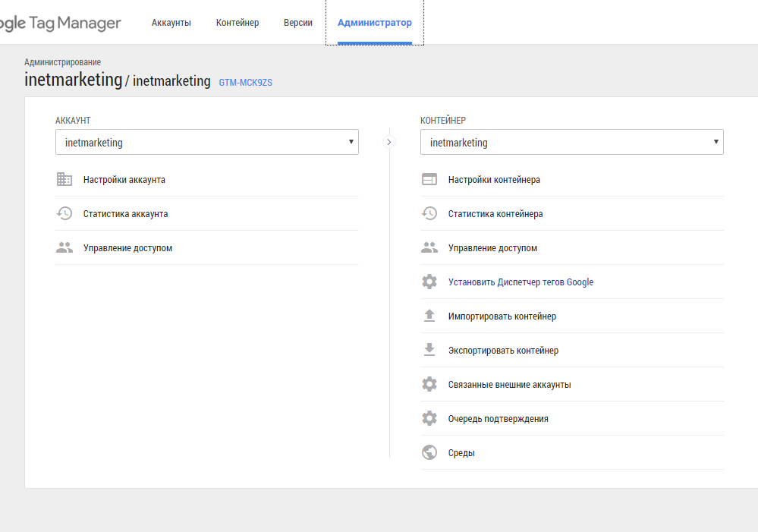Open the Аккаунт inetmarketing dropdown
The height and width of the screenshot is (532, 758).
click(x=207, y=142)
